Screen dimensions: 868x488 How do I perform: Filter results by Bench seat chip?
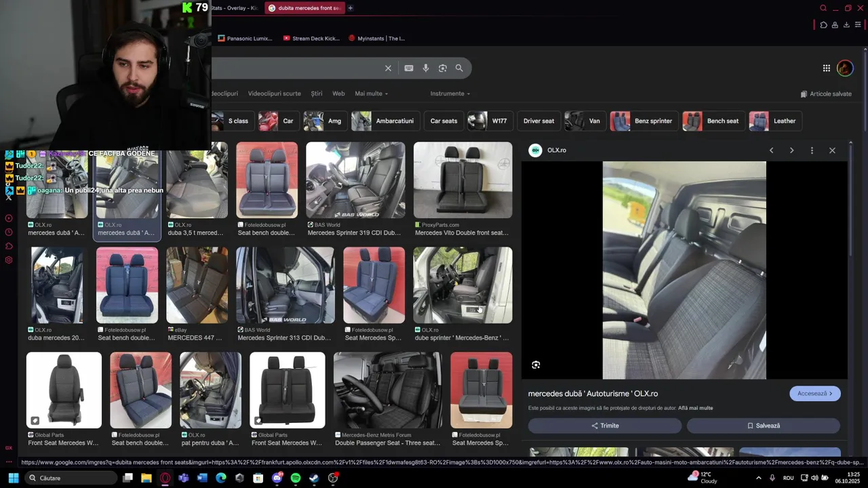point(713,121)
